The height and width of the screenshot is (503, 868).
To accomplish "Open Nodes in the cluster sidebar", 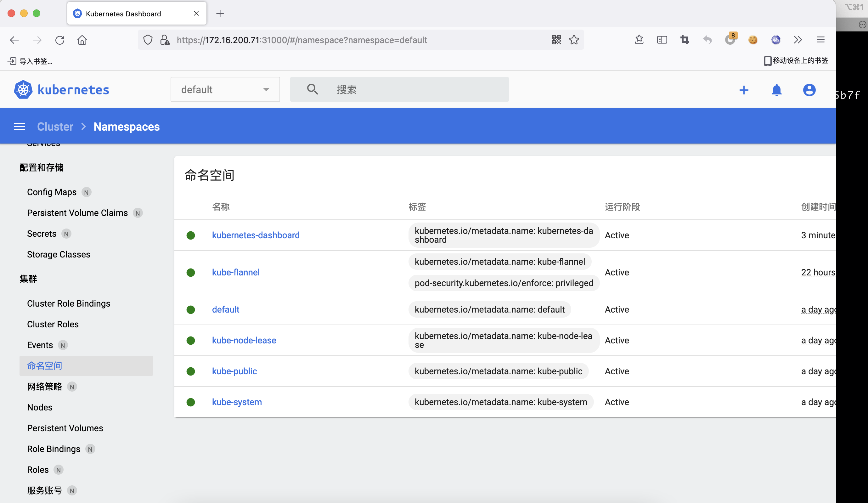I will click(40, 407).
